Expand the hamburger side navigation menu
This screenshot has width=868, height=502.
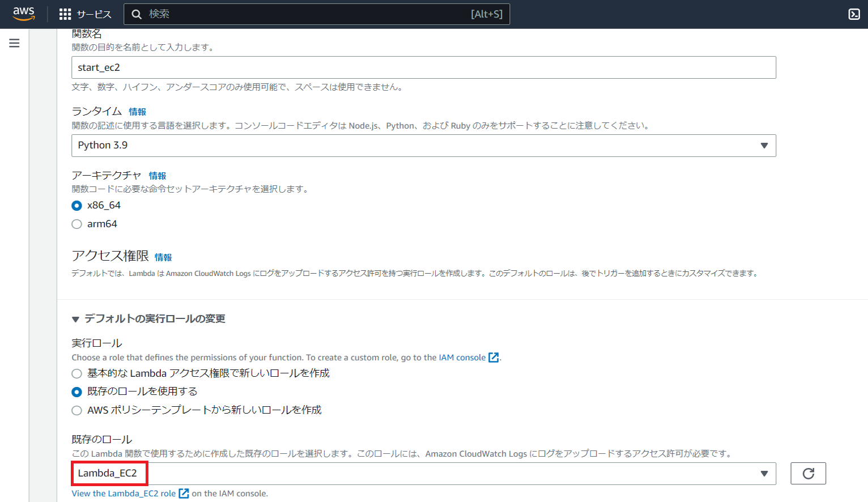(x=14, y=43)
